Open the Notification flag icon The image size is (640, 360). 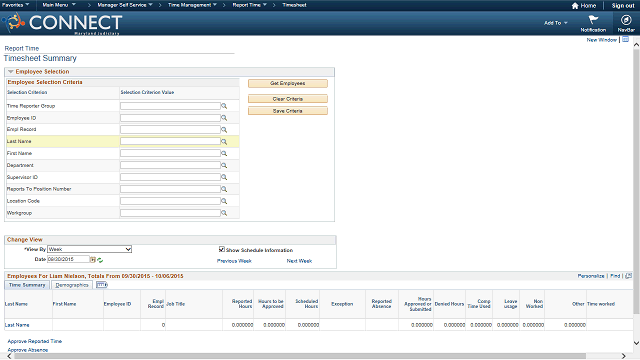593,20
